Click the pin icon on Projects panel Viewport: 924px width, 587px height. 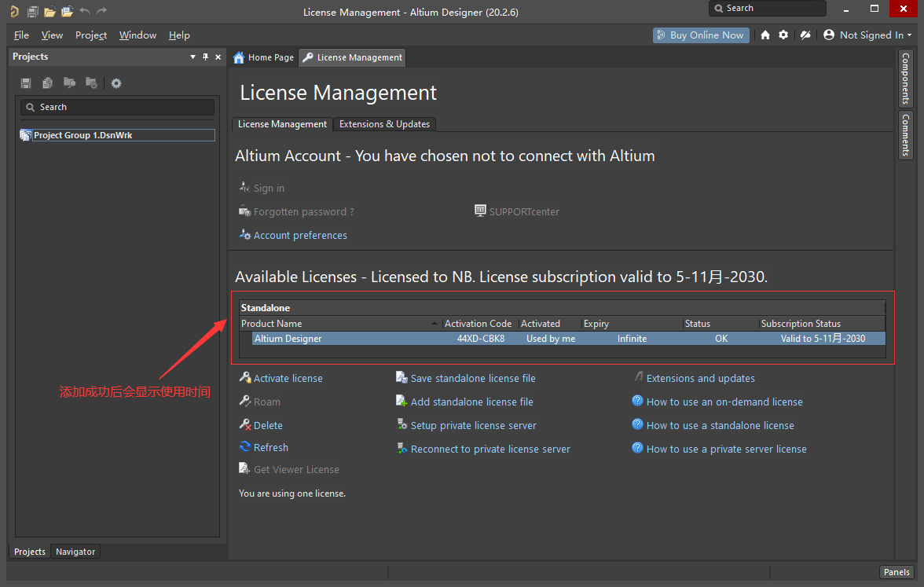click(x=206, y=57)
